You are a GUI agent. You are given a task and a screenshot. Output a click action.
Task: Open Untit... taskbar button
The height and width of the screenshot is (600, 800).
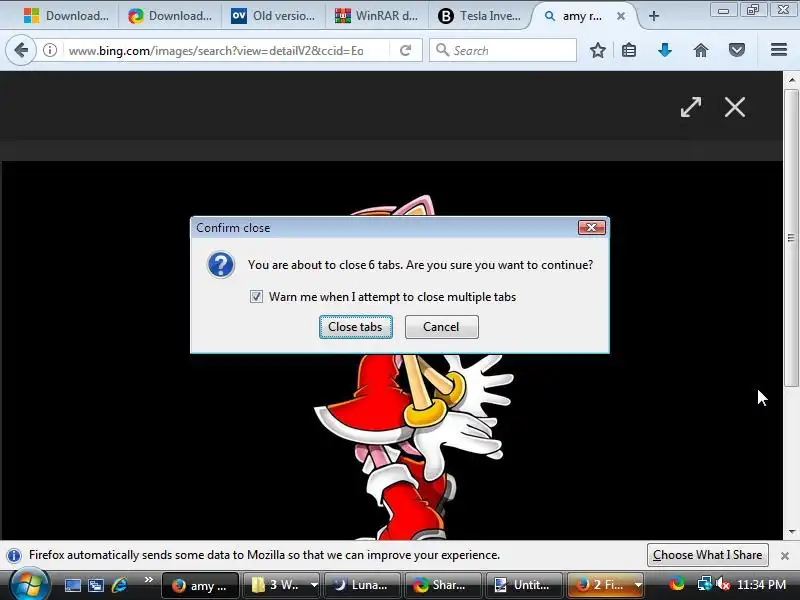523,585
